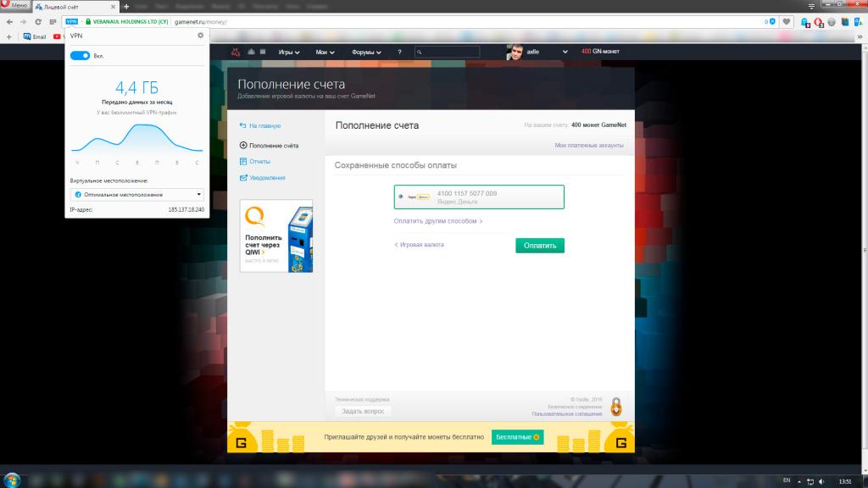Click the padlock secure-connection icon in footer
The width and height of the screenshot is (868, 488).
click(x=616, y=407)
